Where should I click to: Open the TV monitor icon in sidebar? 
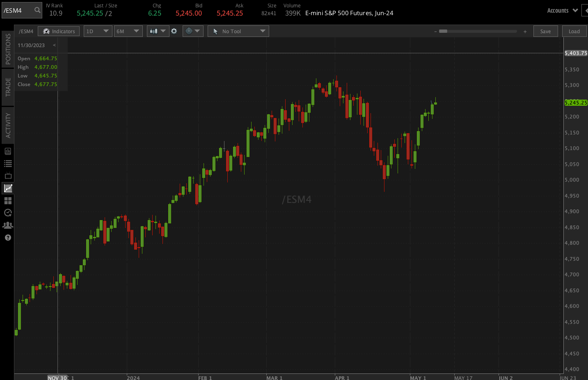(7, 175)
